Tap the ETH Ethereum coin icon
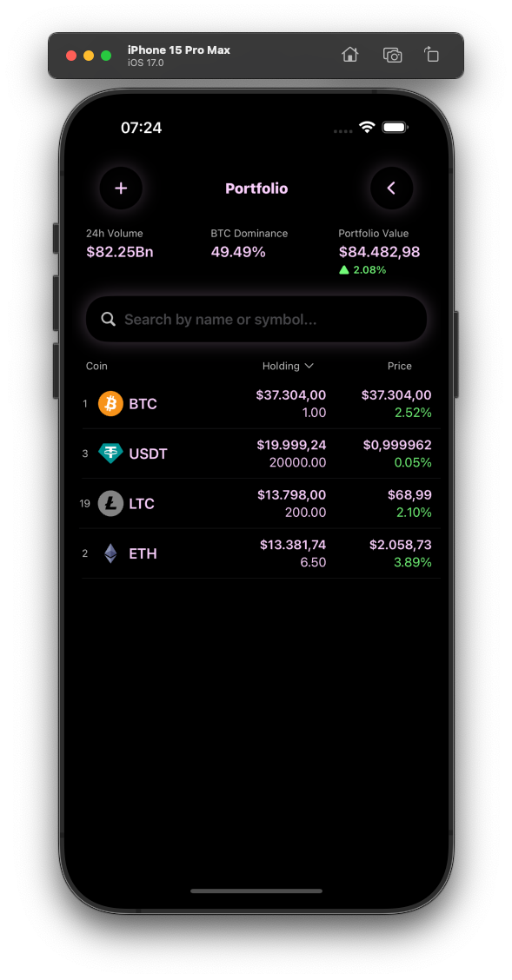This screenshot has width=512, height=980. click(x=110, y=553)
